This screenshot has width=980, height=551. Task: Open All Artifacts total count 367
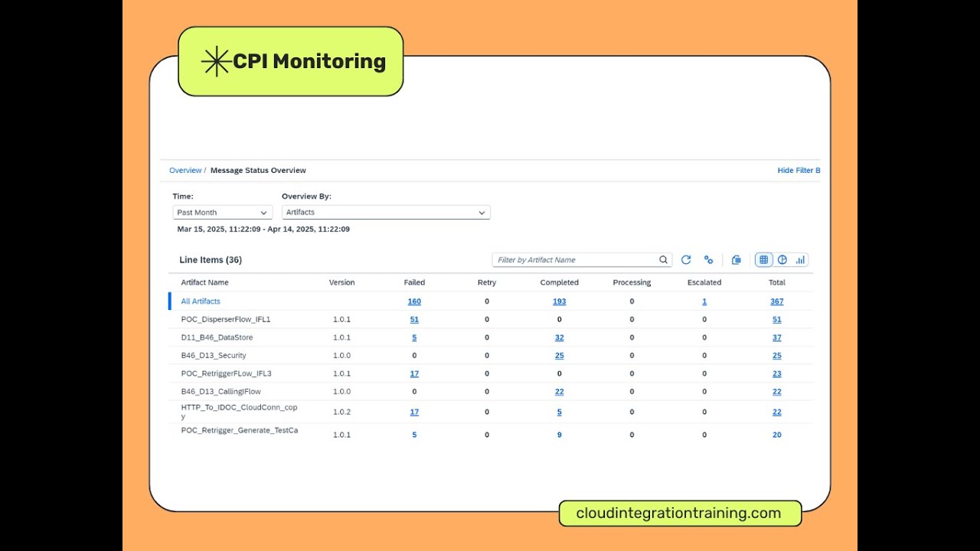click(x=777, y=302)
